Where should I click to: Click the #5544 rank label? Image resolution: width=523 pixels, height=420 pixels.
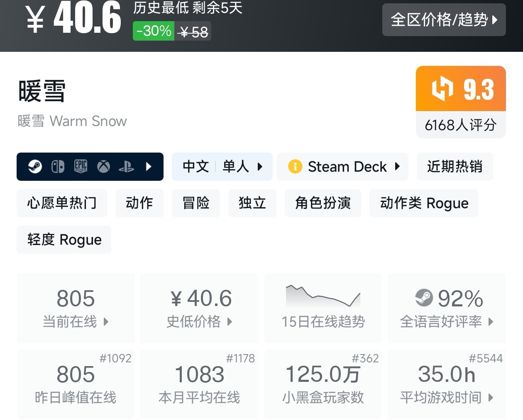tap(486, 358)
